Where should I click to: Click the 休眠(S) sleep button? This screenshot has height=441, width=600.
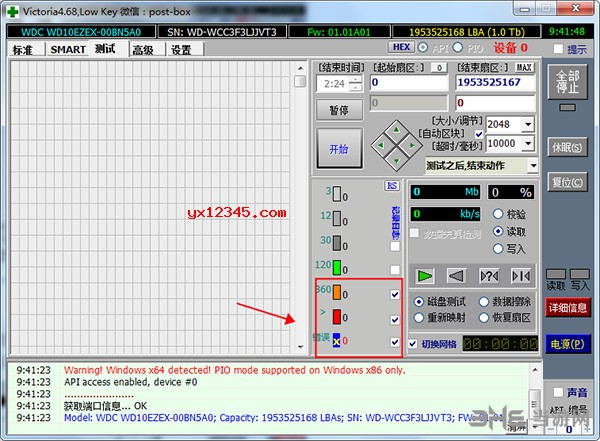click(567, 147)
